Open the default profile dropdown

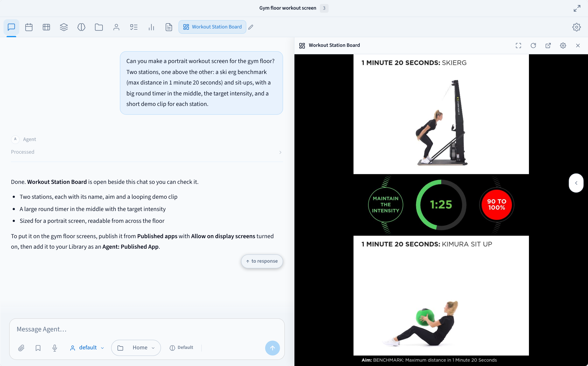(87, 348)
